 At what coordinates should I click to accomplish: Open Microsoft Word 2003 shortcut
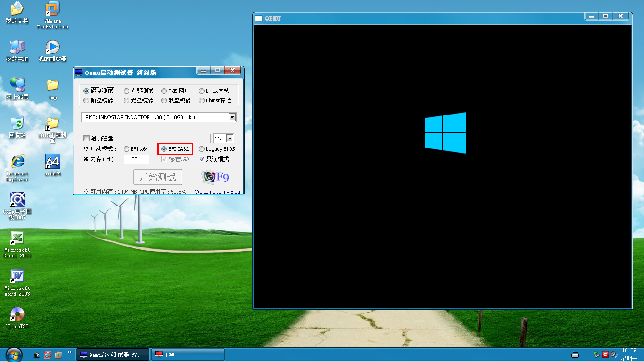[x=17, y=283]
